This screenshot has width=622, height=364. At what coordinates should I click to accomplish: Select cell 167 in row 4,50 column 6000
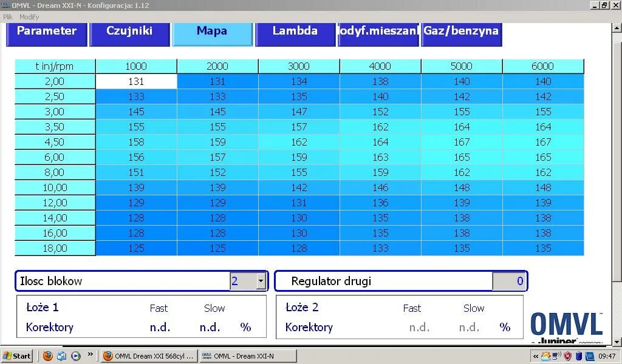(x=542, y=142)
